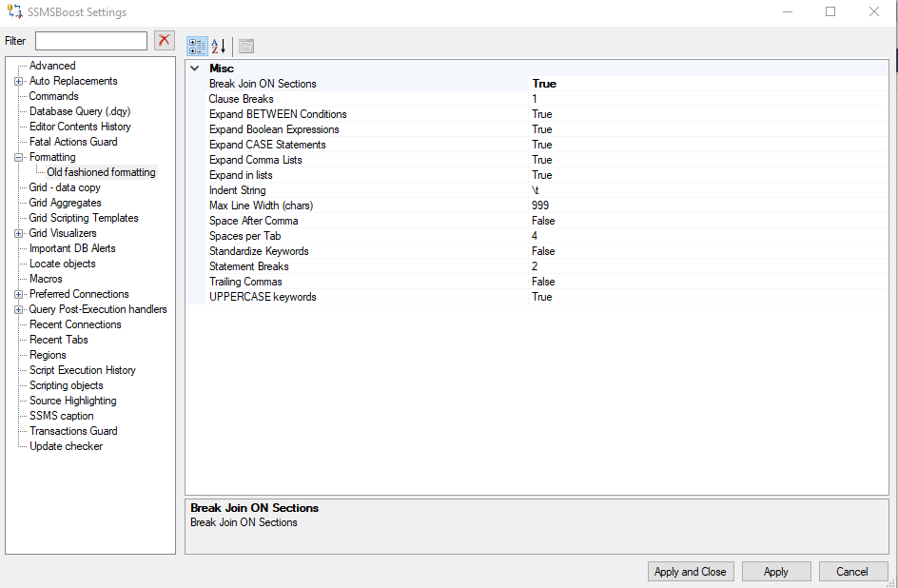Clear the filter using the red X
The width and height of the screenshot is (898, 588).
(x=163, y=40)
